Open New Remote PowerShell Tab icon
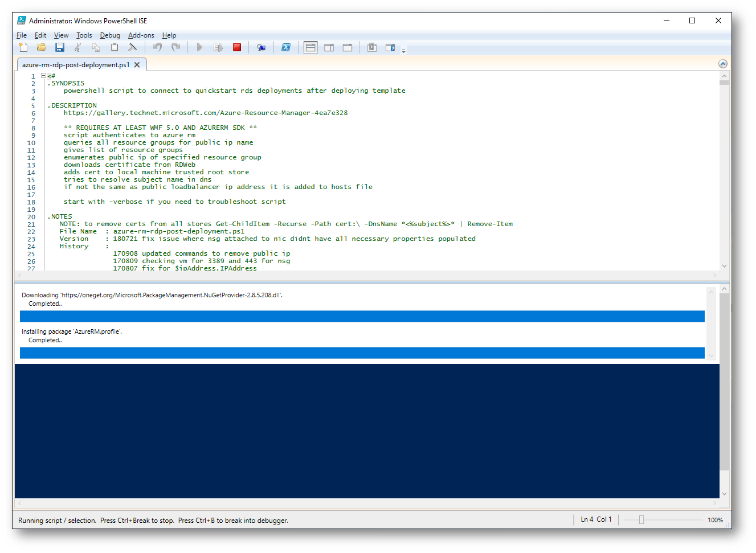The width and height of the screenshot is (756, 553). coord(261,47)
